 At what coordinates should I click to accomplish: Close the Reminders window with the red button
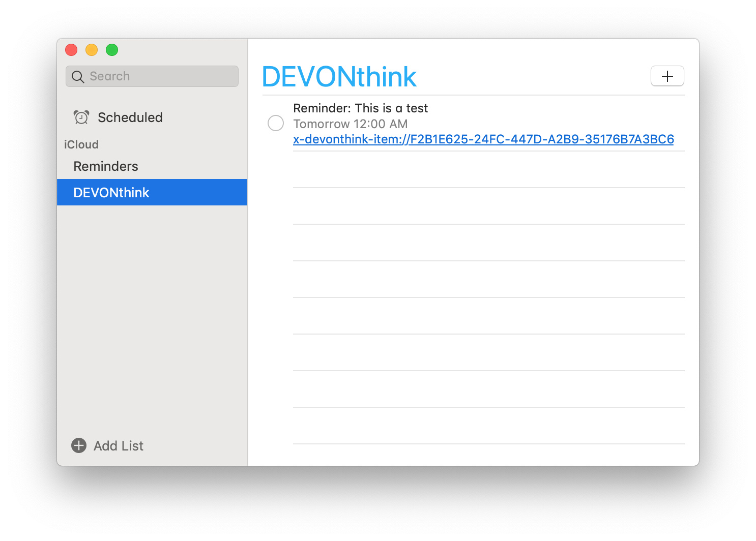click(x=71, y=50)
